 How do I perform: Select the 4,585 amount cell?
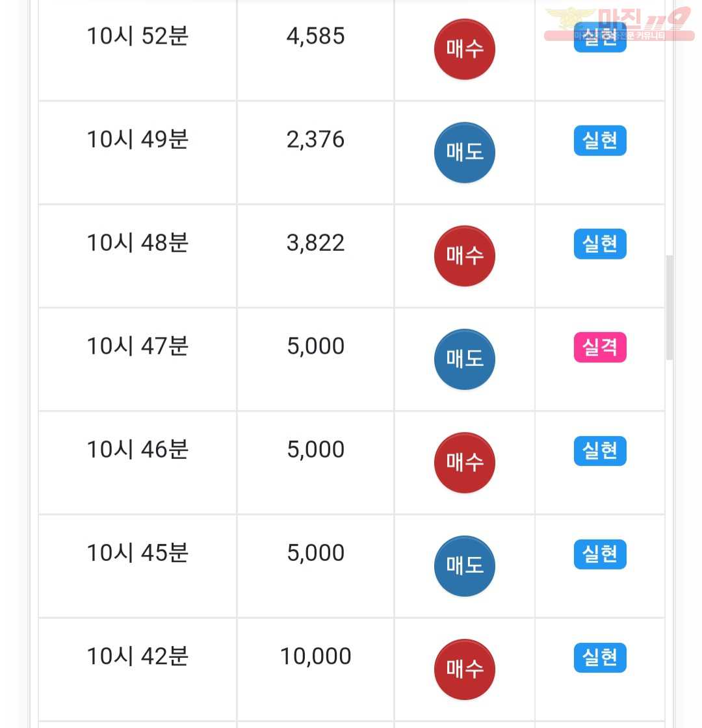coord(315,49)
